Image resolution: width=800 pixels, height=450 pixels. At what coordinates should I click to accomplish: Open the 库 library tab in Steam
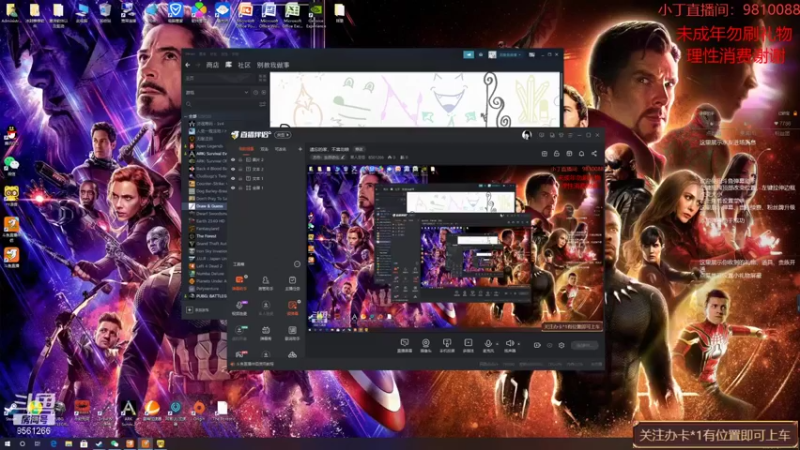coord(229,65)
